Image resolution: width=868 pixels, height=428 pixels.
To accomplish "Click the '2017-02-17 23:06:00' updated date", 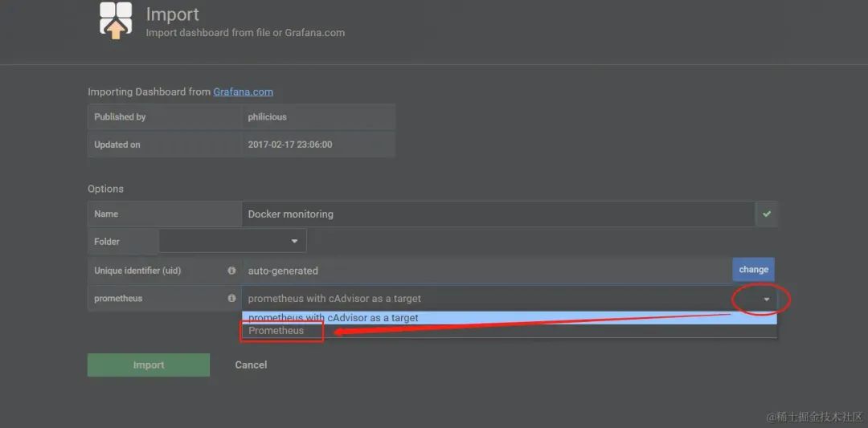I will [x=290, y=145].
